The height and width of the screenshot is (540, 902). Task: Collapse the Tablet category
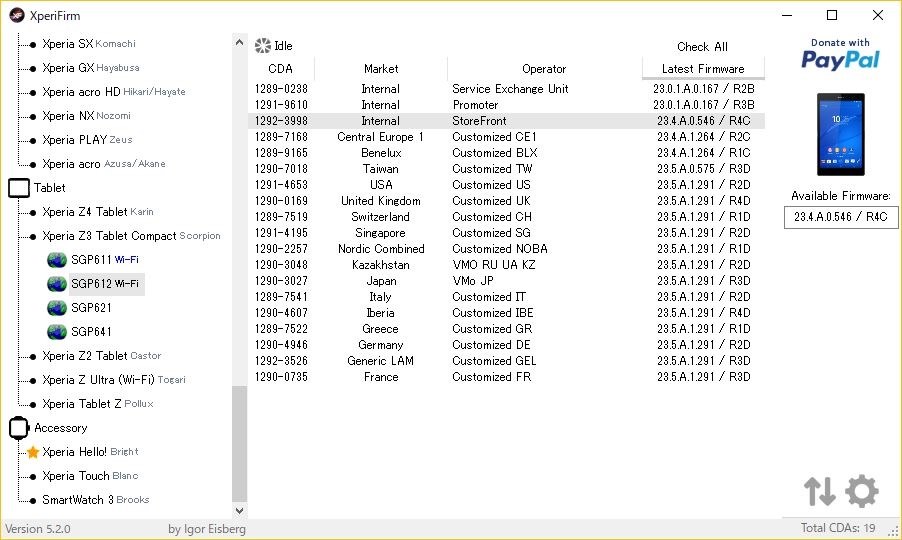coord(49,188)
